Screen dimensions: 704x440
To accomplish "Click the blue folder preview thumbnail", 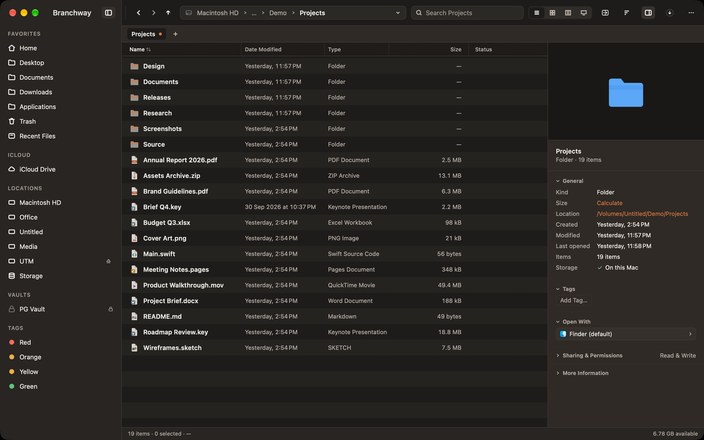I will click(x=626, y=93).
